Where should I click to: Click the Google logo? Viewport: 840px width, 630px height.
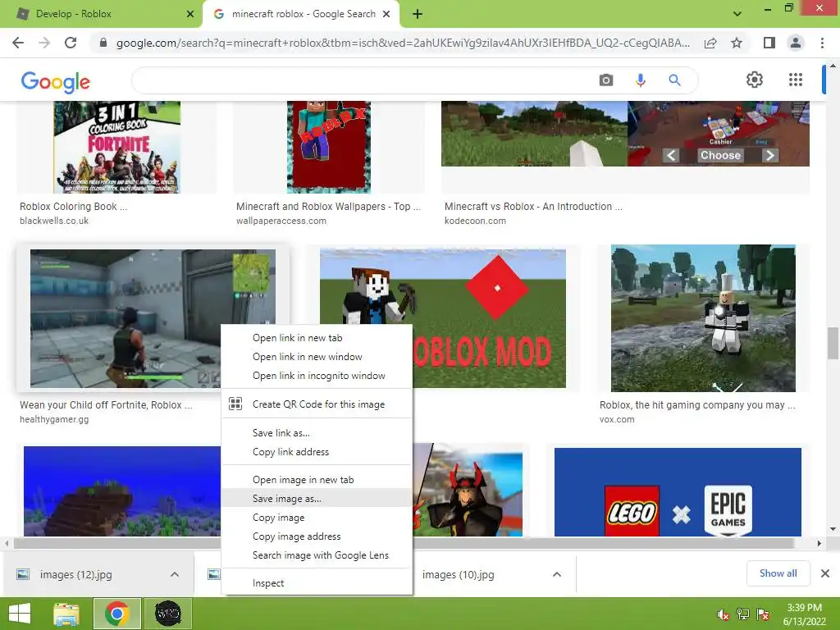click(55, 81)
